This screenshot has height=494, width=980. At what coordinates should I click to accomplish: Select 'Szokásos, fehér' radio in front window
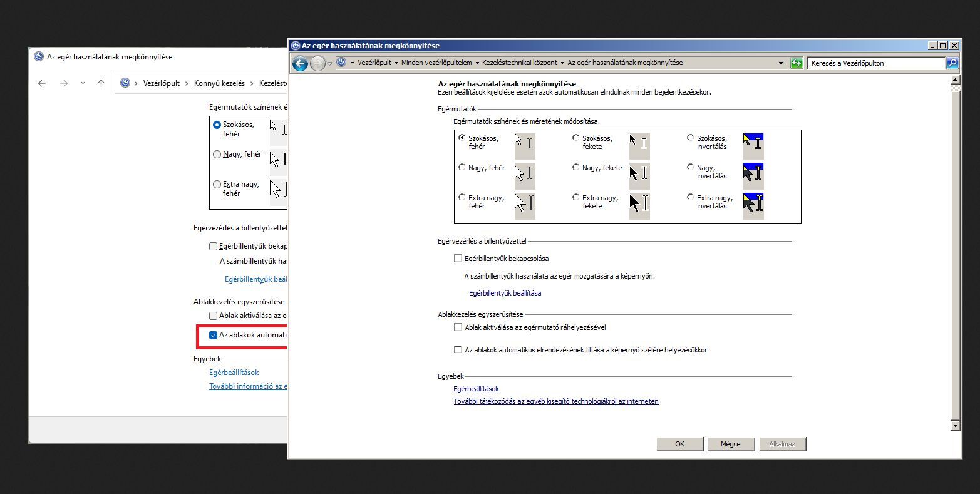tap(462, 138)
